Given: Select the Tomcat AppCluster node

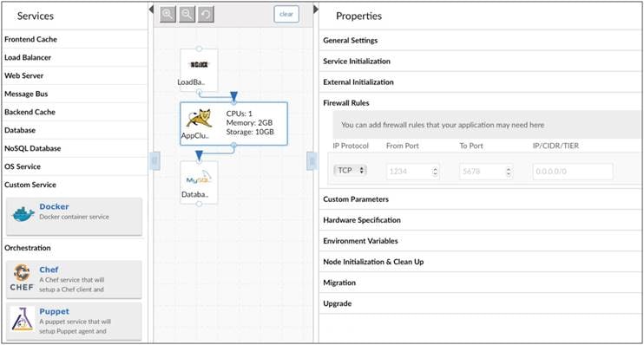Looking at the screenshot, I should pos(233,123).
